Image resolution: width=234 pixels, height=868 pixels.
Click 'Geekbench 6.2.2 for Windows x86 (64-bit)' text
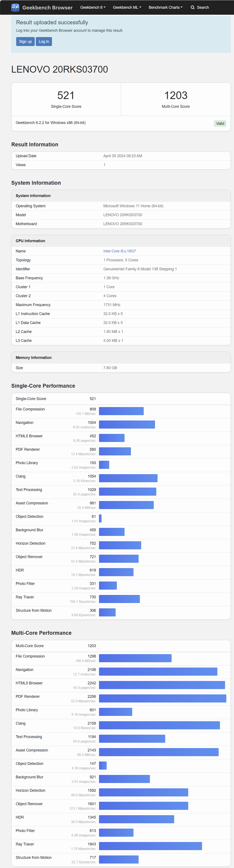tap(50, 123)
